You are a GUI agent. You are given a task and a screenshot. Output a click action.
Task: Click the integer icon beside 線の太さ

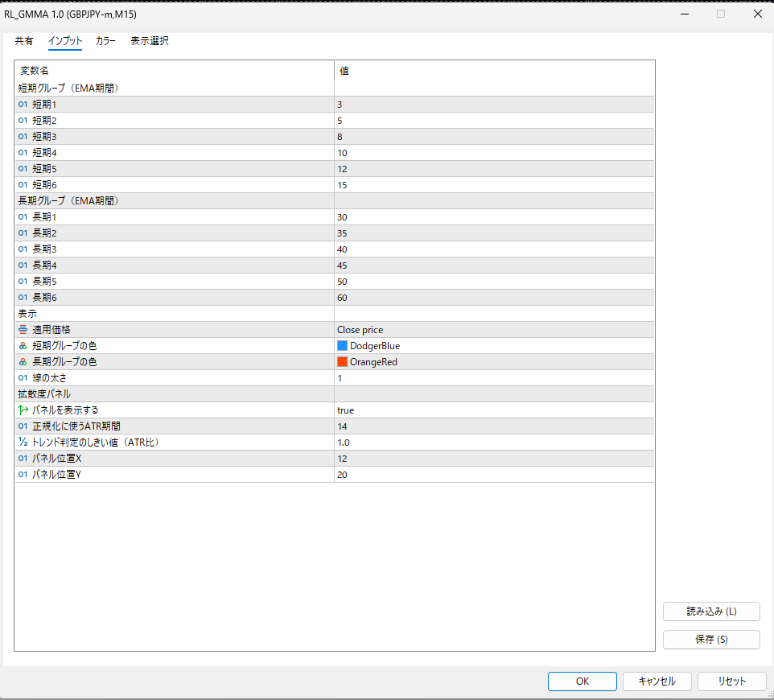[23, 377]
